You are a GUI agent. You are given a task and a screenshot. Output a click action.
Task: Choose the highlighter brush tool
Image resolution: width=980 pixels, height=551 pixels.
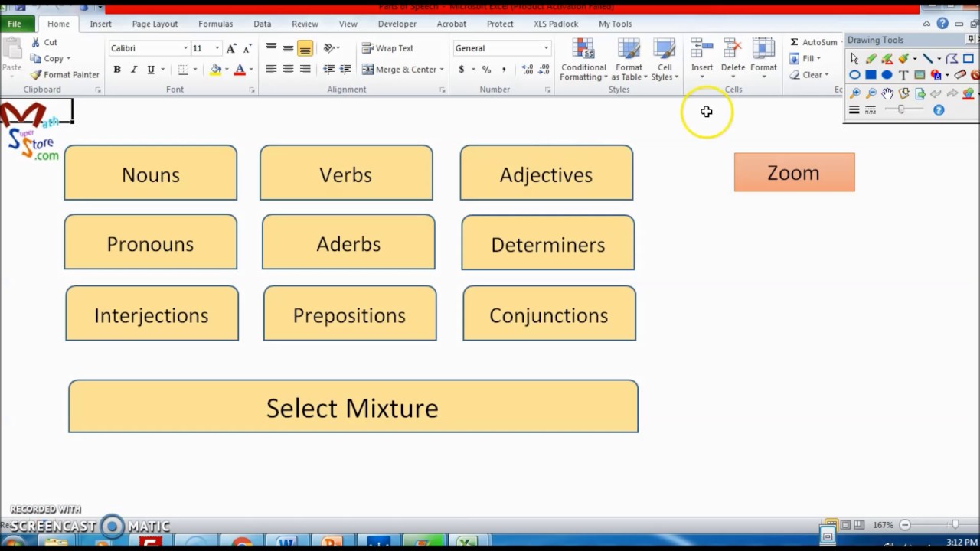pyautogui.click(x=903, y=58)
